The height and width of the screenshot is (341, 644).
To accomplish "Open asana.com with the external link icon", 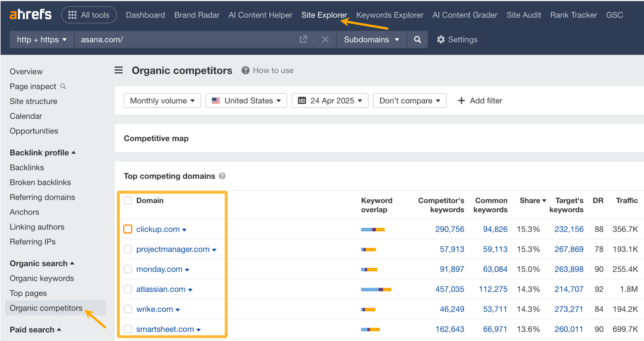I will (303, 39).
